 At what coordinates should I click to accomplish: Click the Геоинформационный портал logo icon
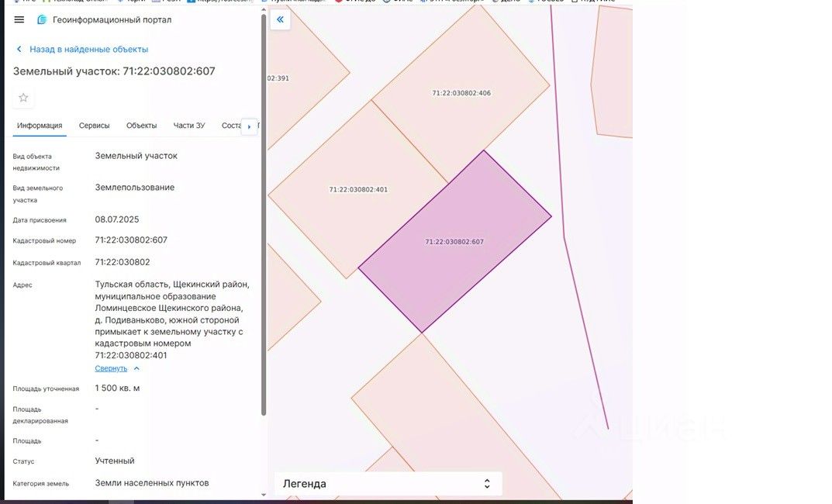[x=41, y=19]
